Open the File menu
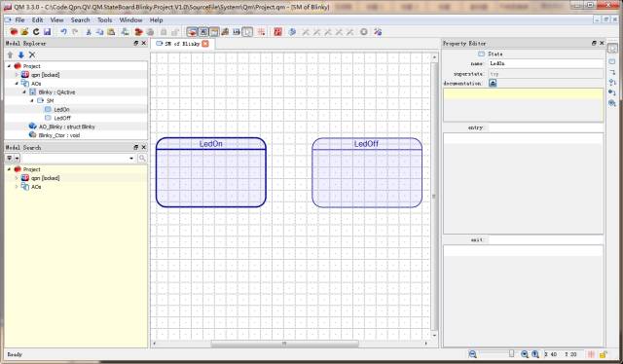The height and width of the screenshot is (364, 623). pyautogui.click(x=19, y=19)
